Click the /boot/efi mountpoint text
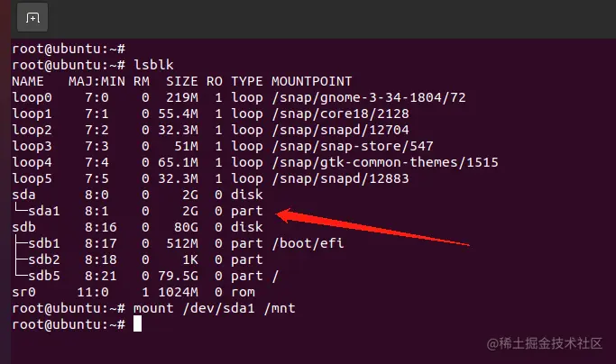 click(x=308, y=243)
